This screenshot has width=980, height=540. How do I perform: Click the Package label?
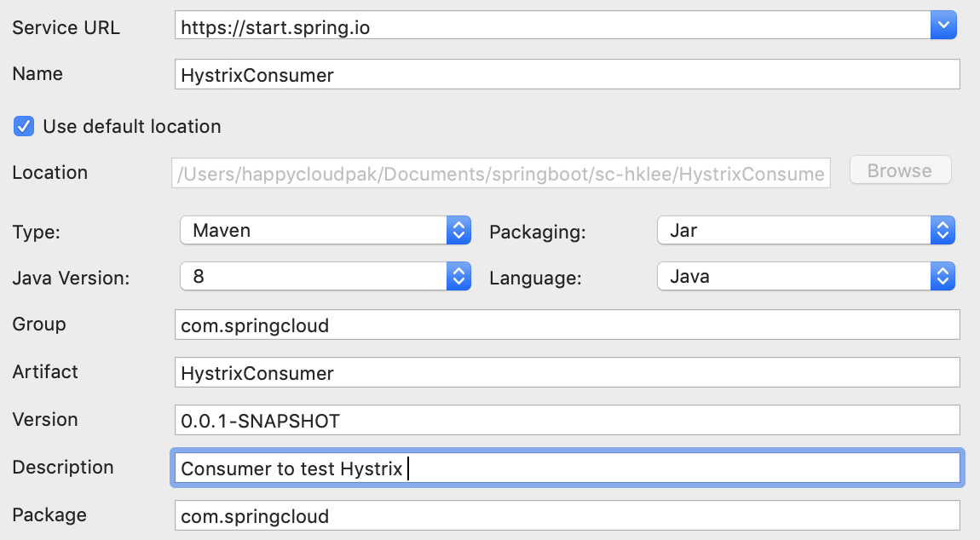49,515
